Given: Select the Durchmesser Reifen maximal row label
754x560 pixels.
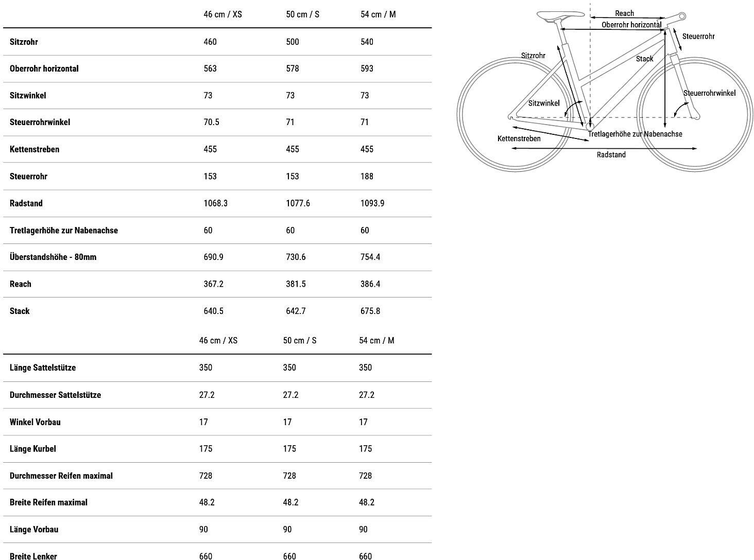Looking at the screenshot, I should [x=61, y=476].
